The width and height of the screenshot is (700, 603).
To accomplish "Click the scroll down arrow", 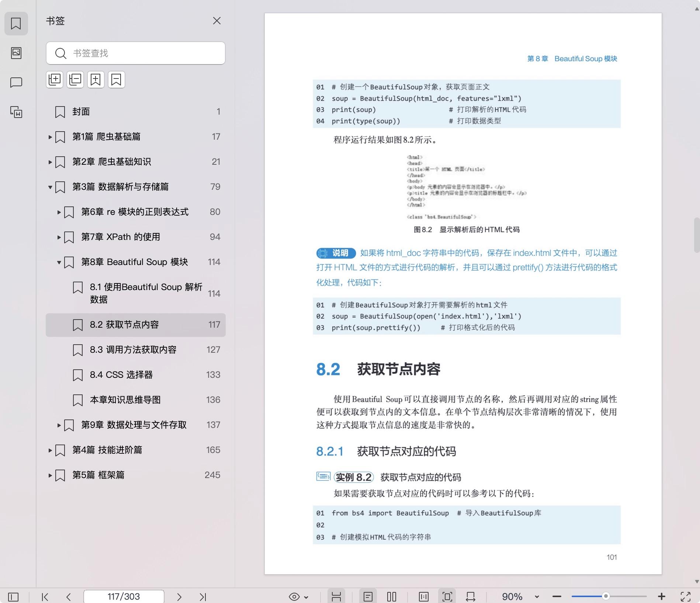I will point(697,582).
